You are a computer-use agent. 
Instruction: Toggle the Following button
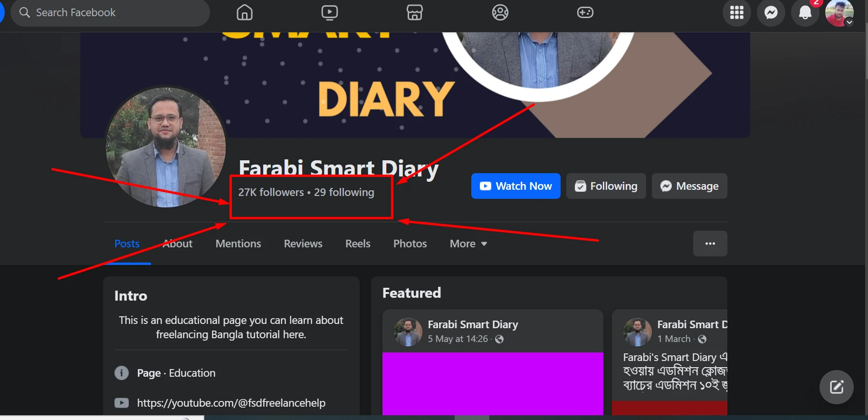tap(606, 186)
